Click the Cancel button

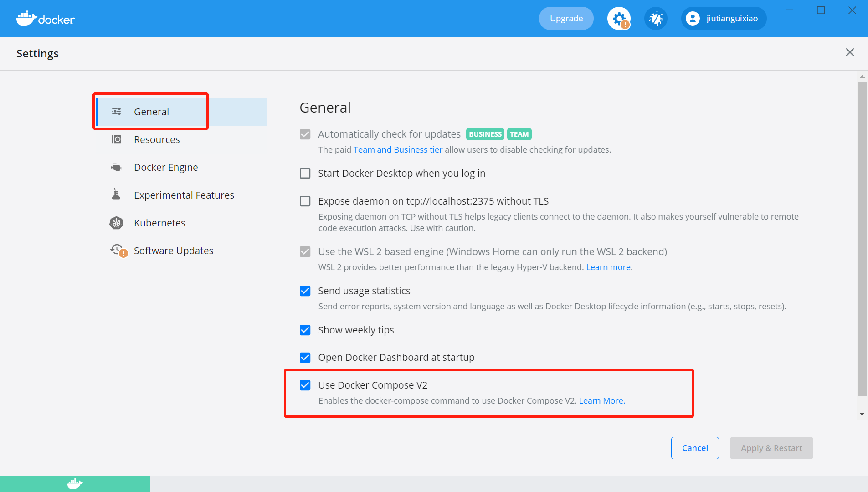pyautogui.click(x=695, y=448)
